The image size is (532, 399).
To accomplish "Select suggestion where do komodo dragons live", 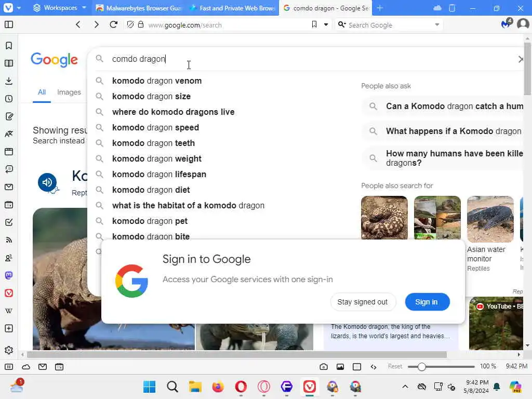I will 174,112.
